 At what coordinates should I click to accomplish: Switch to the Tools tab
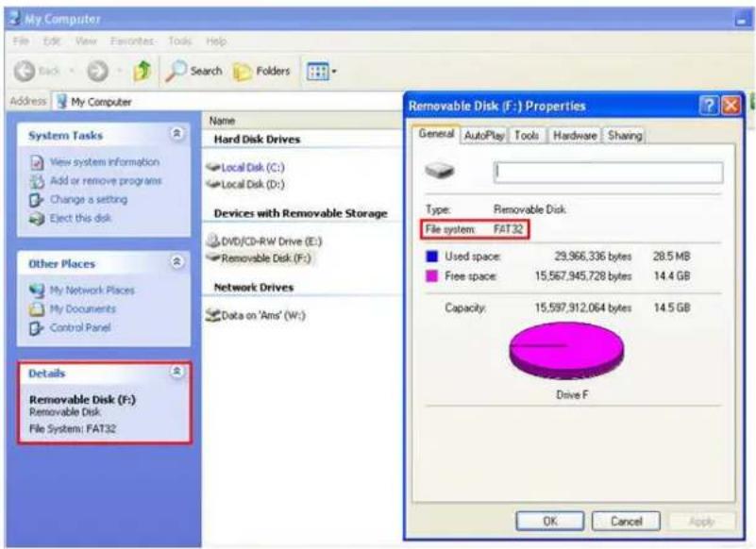pos(527,136)
